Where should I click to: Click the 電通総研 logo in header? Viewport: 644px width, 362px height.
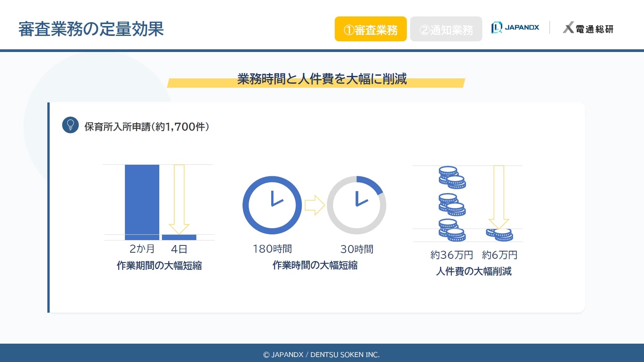(588, 28)
